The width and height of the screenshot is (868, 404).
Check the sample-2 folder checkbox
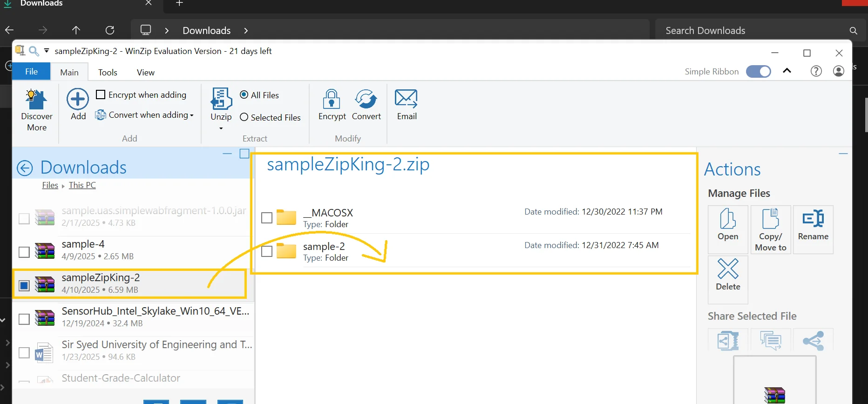[x=267, y=251]
